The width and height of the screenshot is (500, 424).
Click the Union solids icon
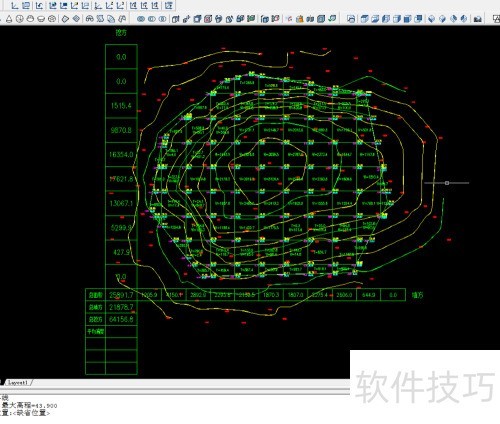[141, 19]
